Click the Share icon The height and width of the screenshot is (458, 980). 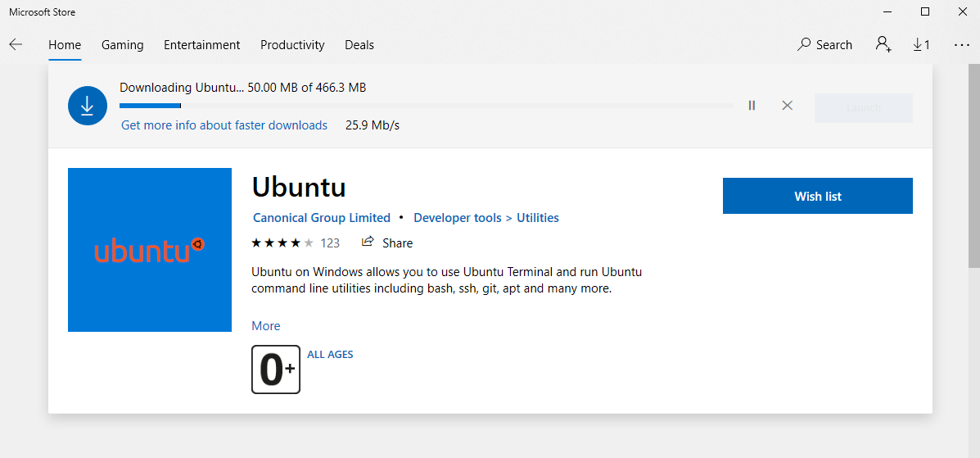point(368,243)
